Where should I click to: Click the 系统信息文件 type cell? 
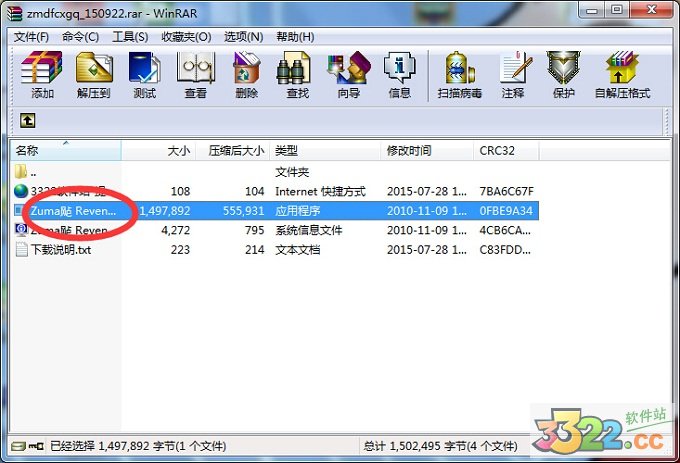point(309,230)
